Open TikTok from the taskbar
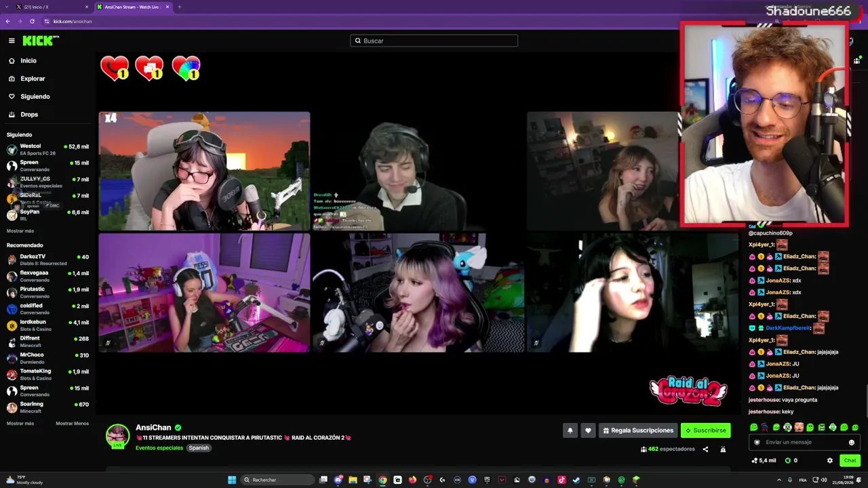 (x=561, y=480)
